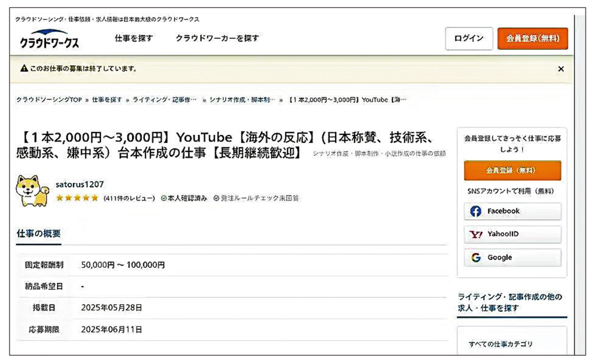Click the ログイン button
The image size is (593, 364).
(x=469, y=39)
